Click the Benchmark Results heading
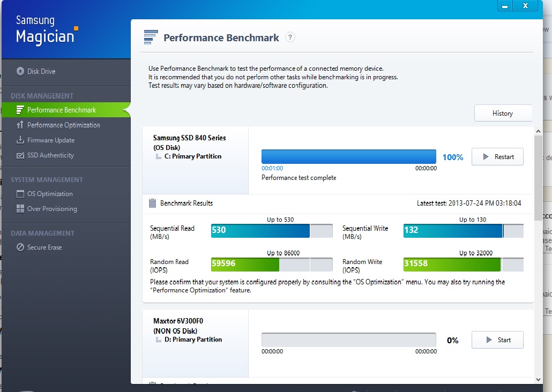This screenshot has width=552, height=392. pyautogui.click(x=186, y=203)
